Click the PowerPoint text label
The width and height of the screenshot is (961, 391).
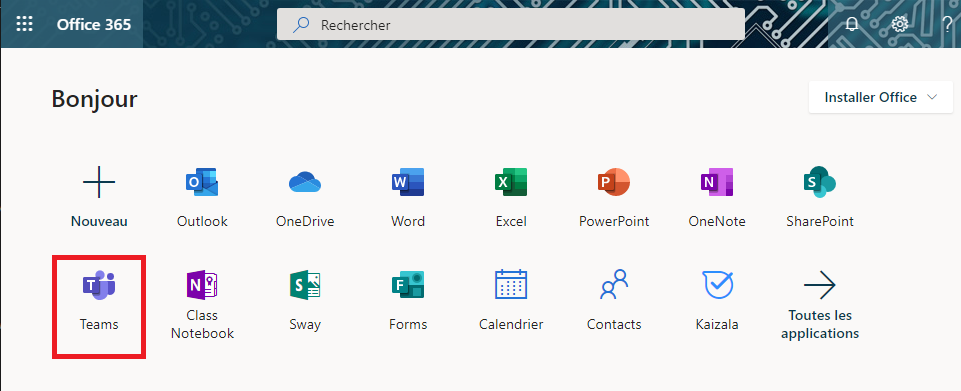pyautogui.click(x=613, y=221)
